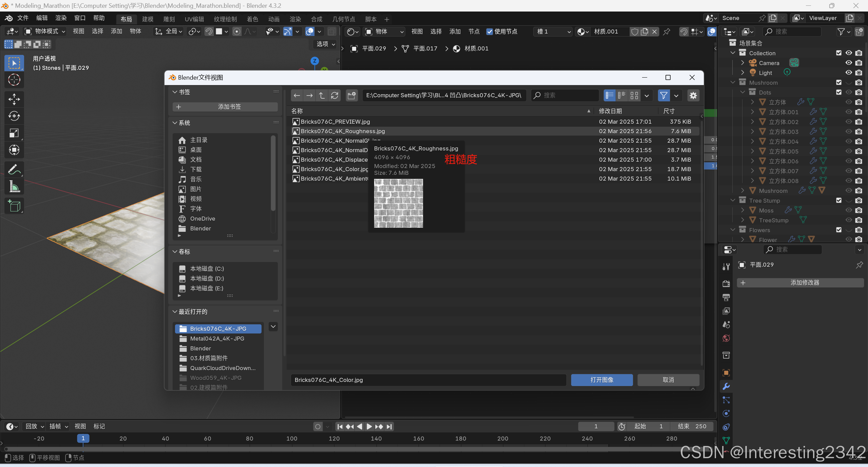This screenshot has width=868, height=467.
Task: Toggle the Use Nodes checkbox
Action: tap(489, 32)
